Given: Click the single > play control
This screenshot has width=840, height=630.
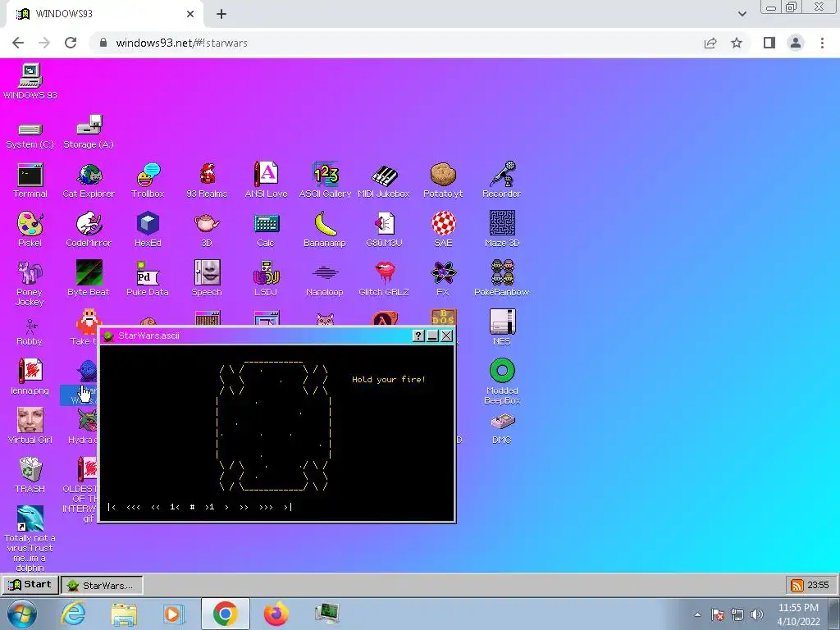Looking at the screenshot, I should [226, 507].
